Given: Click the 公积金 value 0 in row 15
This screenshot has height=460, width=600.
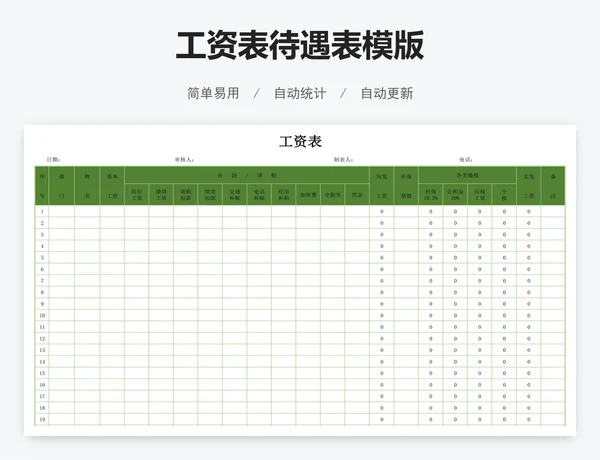Looking at the screenshot, I should click(x=455, y=373).
